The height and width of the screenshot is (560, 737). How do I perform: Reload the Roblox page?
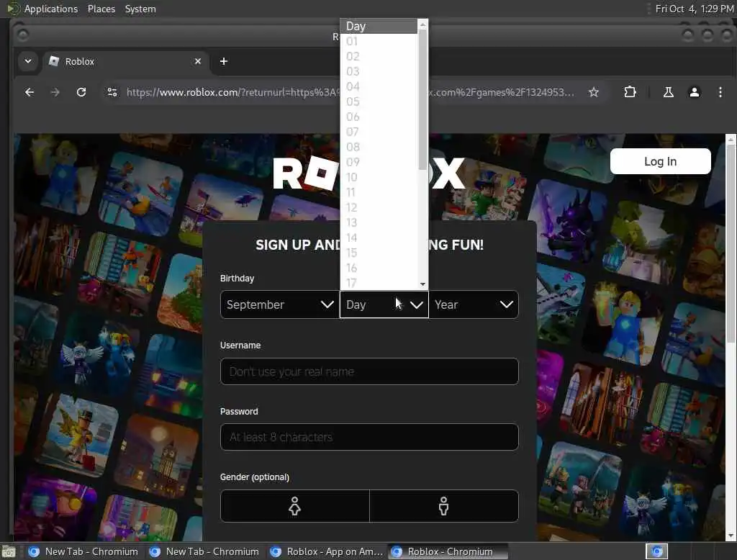[x=81, y=92]
